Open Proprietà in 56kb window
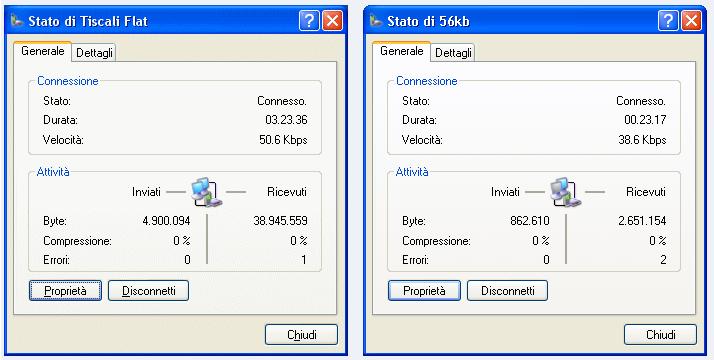Image resolution: width=714 pixels, height=360 pixels. coord(424,290)
